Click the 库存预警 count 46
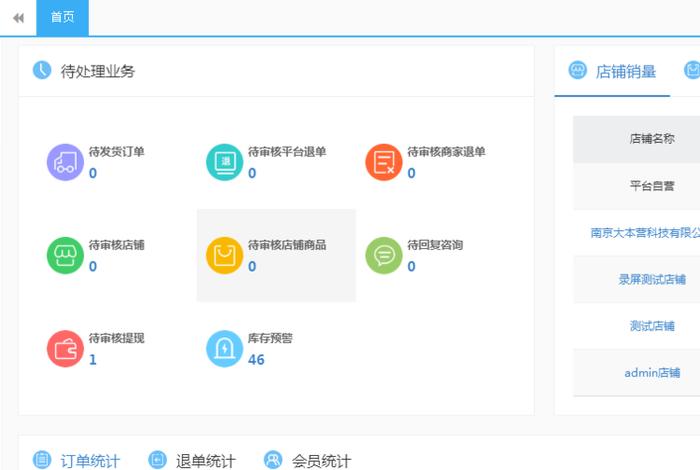This screenshot has height=470, width=700. 256,360
